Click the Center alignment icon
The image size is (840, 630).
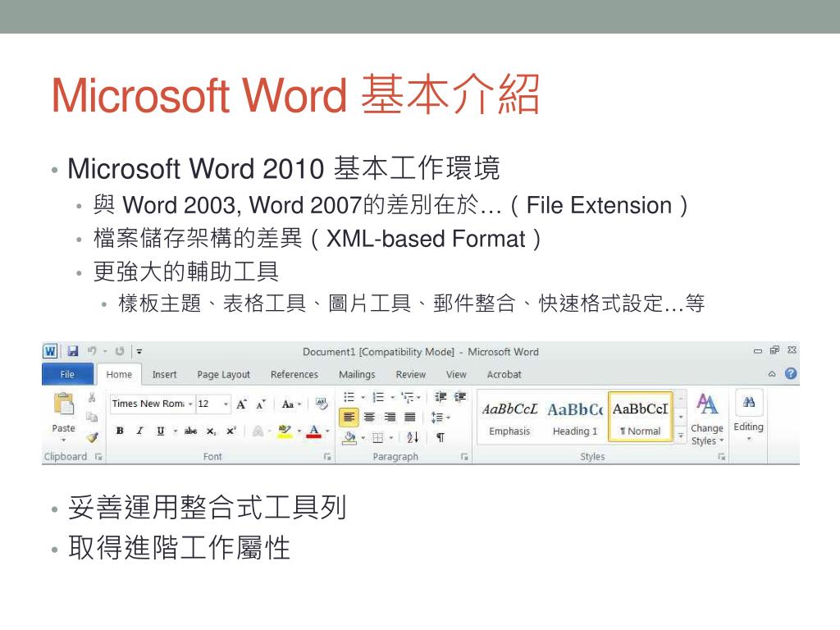tap(369, 417)
